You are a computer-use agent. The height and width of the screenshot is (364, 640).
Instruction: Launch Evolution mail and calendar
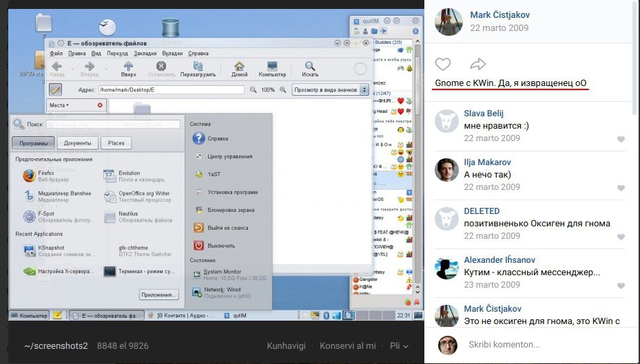[x=134, y=176]
